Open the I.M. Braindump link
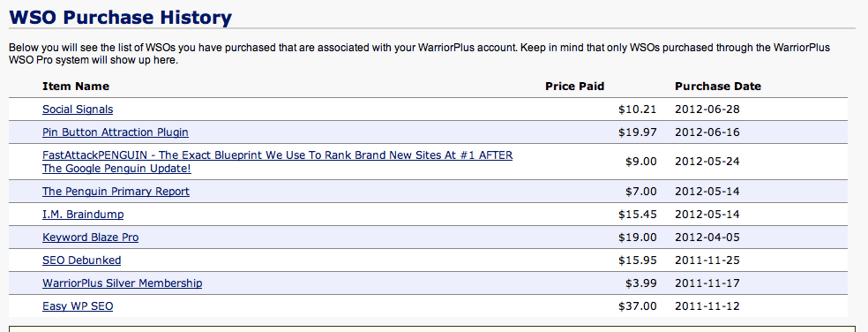This screenshot has height=332, width=868. click(83, 214)
